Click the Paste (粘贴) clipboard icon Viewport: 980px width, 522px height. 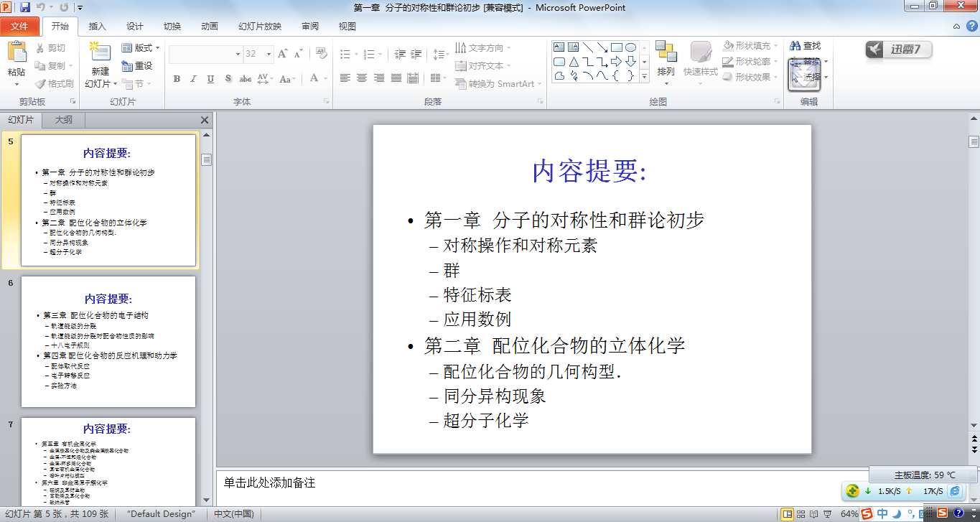pyautogui.click(x=16, y=52)
